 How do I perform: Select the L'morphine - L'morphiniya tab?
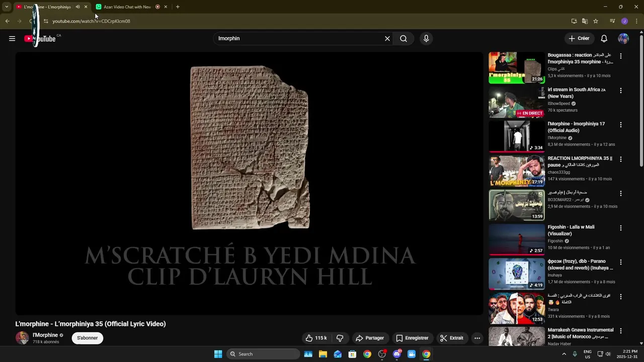[47, 7]
